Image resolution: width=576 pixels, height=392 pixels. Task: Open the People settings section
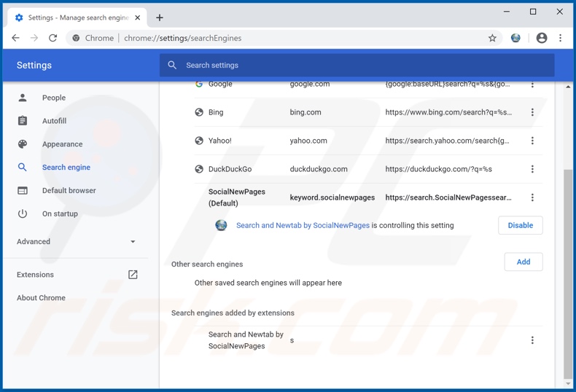tap(54, 98)
